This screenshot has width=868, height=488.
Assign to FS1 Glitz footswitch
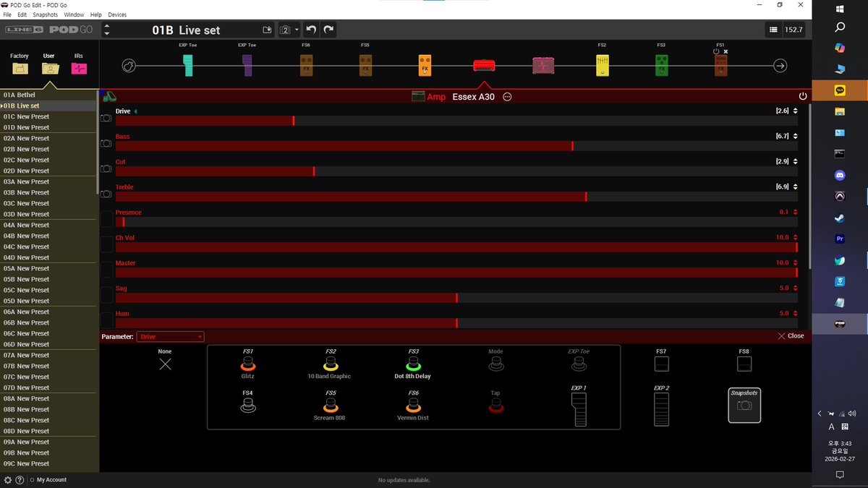coord(248,364)
